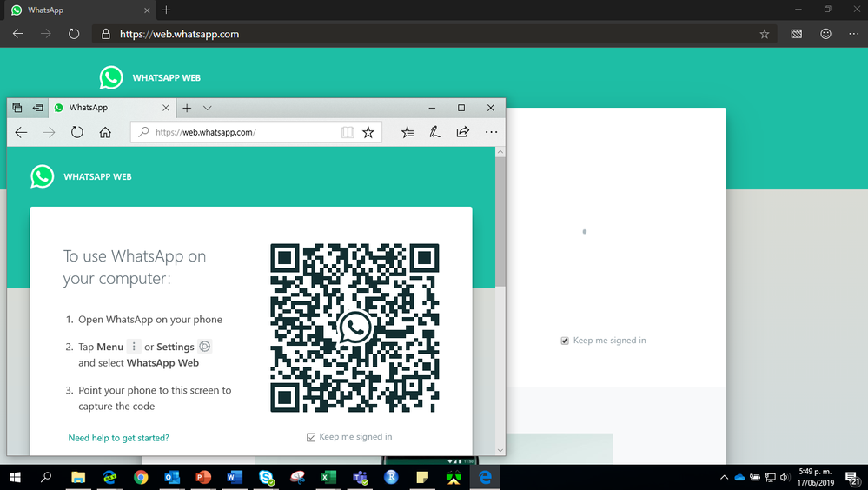Open R application from the taskbar

(x=391, y=477)
